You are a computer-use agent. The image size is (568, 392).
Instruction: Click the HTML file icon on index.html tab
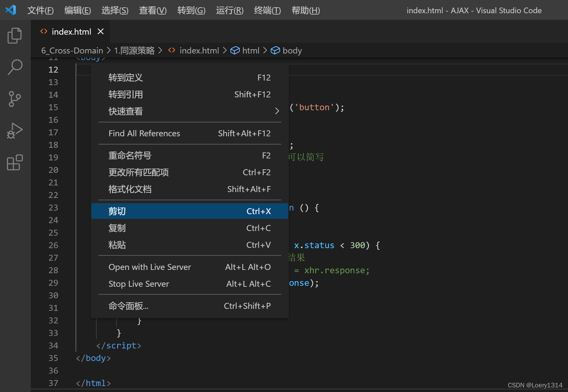[x=44, y=31]
